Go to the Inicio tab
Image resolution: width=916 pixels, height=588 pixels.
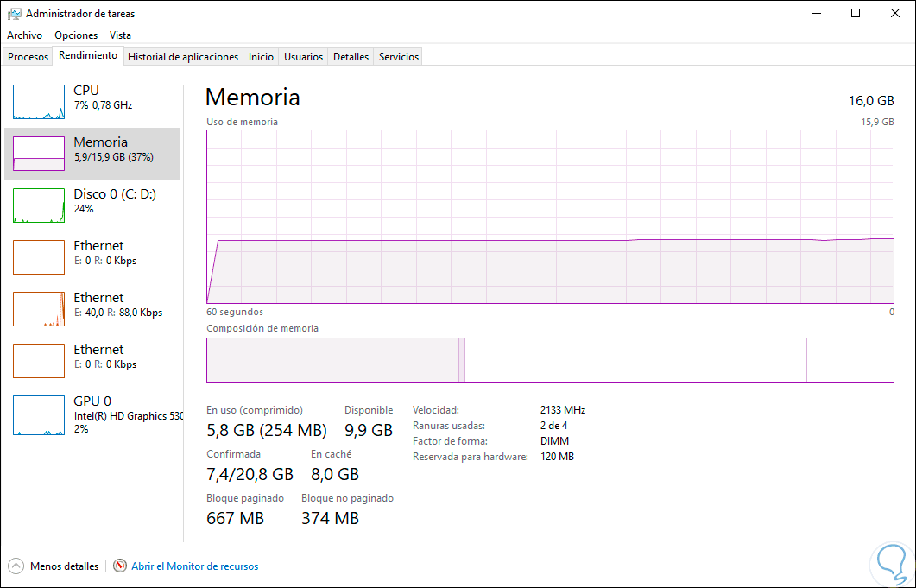pos(261,57)
